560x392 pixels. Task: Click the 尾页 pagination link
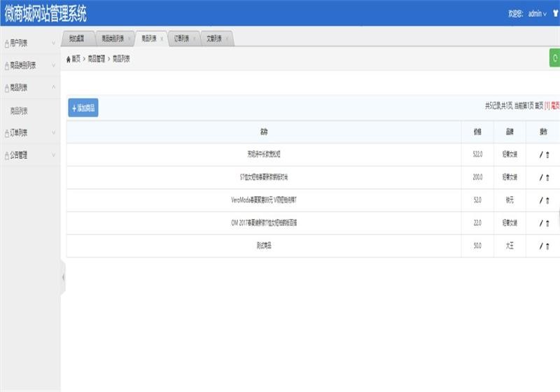(555, 106)
